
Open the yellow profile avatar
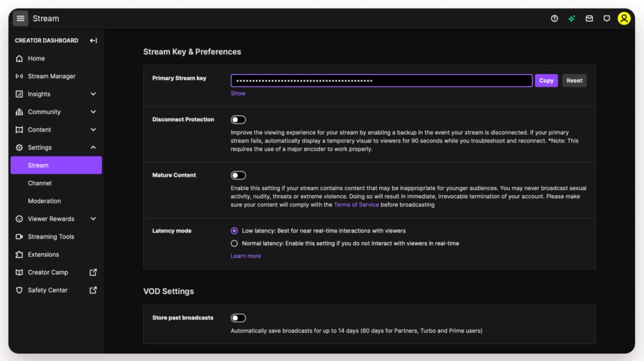(624, 19)
